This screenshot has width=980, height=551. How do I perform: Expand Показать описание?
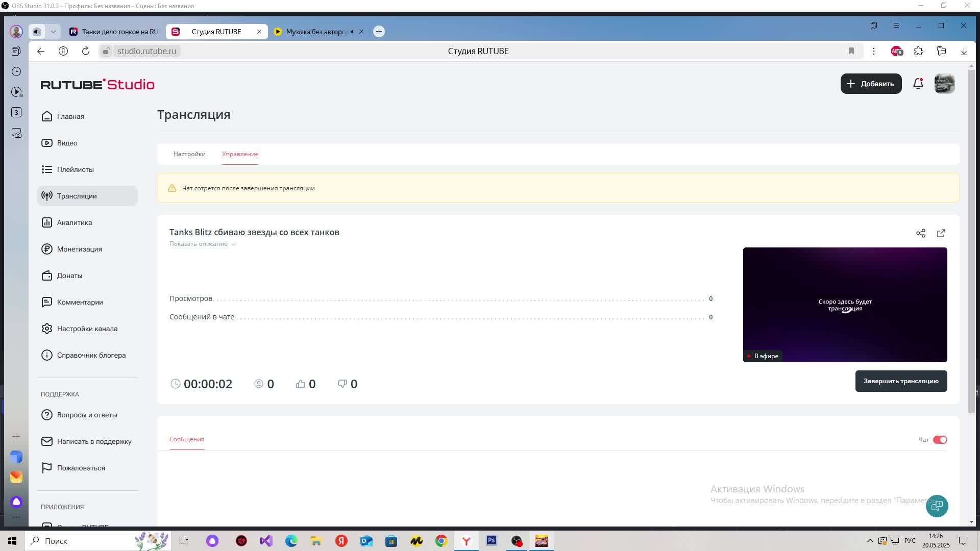pyautogui.click(x=202, y=244)
